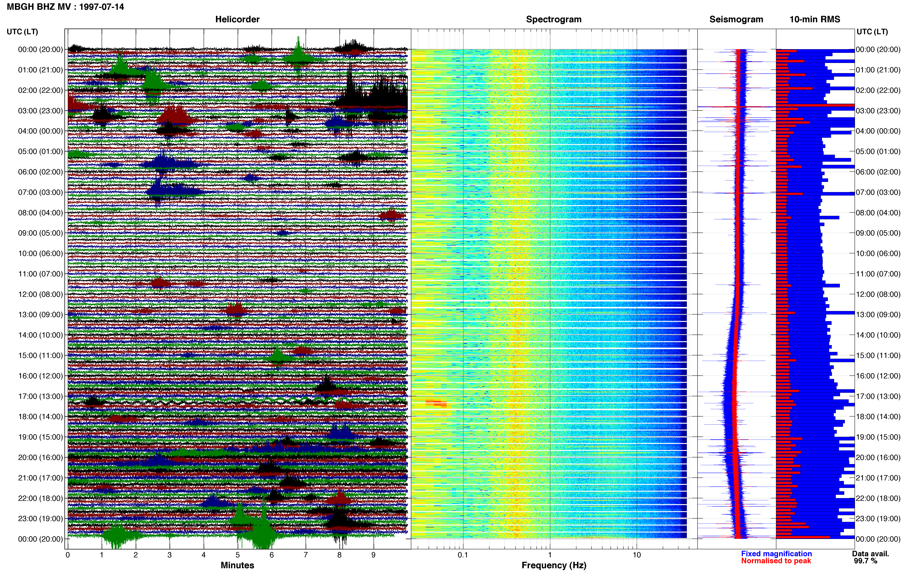
Task: Click left time label '23:00 (19:00)'
Action: pyautogui.click(x=41, y=519)
